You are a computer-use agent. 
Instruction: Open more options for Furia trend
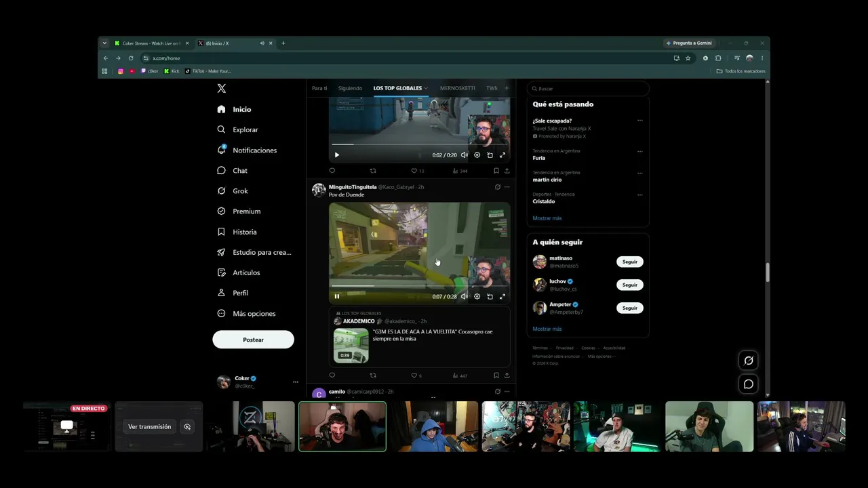click(x=639, y=151)
